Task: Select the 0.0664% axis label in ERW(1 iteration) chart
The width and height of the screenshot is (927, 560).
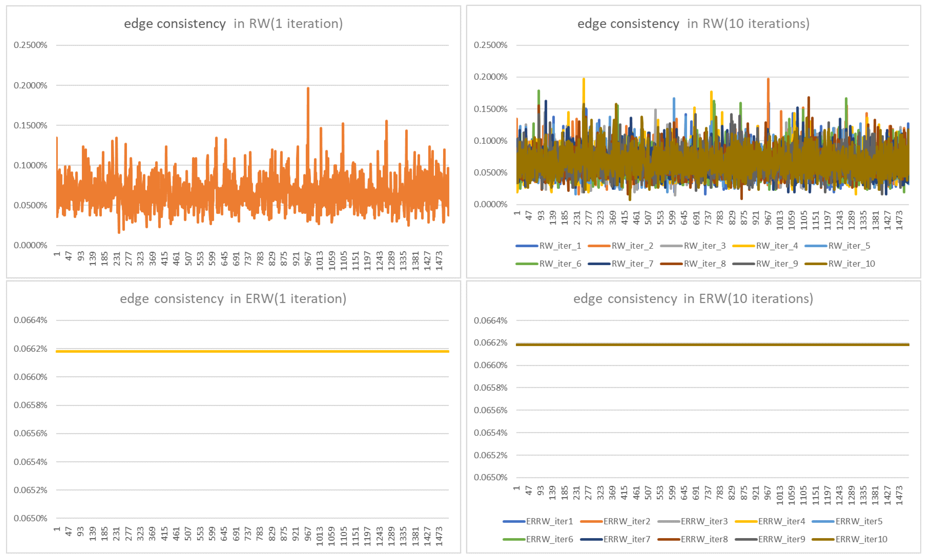Action: tap(31, 320)
